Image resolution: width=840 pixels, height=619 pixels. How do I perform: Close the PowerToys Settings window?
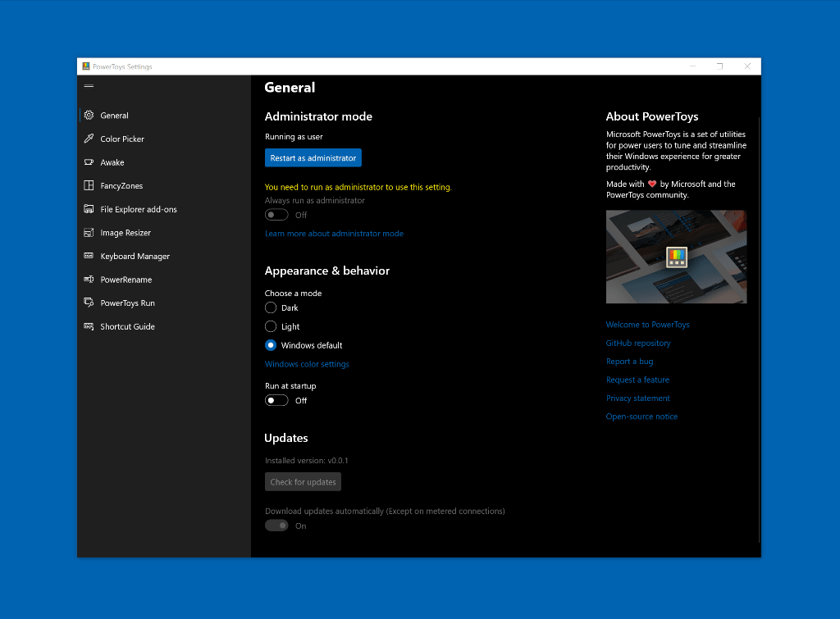pos(747,66)
